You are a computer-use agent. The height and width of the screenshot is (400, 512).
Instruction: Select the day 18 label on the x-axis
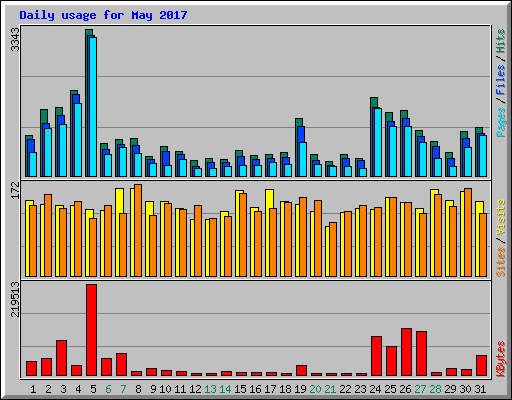(x=285, y=389)
